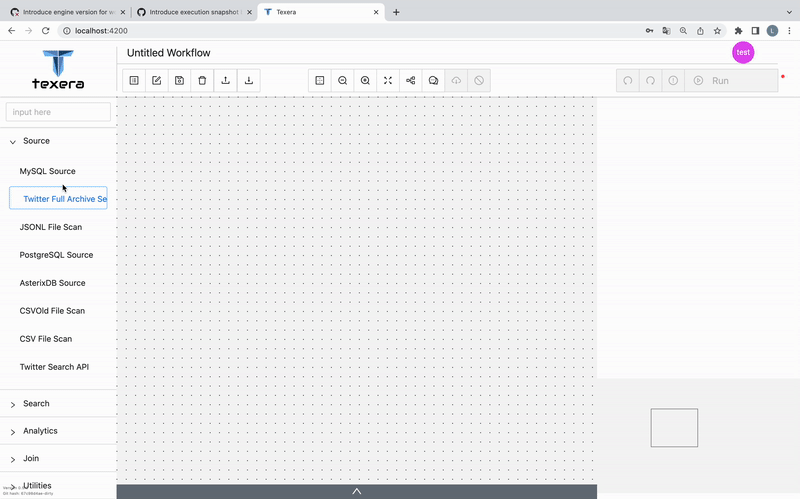
Task: Click the download arrow icon in toolbar
Action: tap(248, 81)
